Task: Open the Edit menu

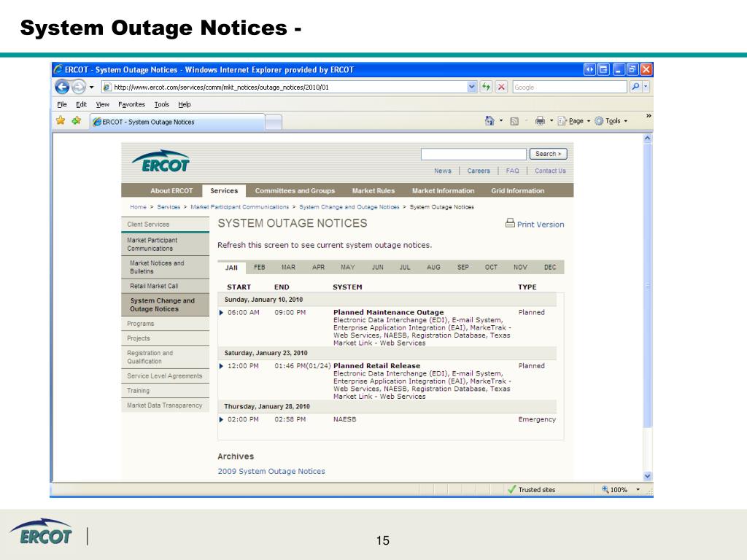Action: coord(82,104)
